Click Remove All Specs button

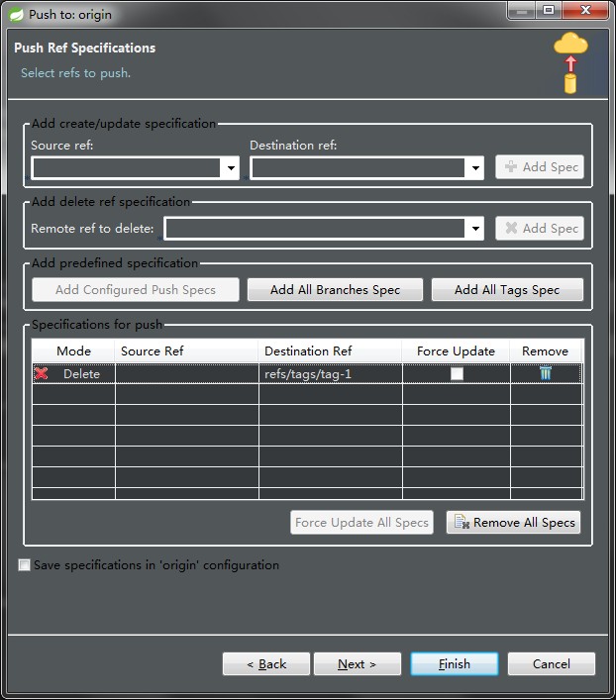point(513,522)
